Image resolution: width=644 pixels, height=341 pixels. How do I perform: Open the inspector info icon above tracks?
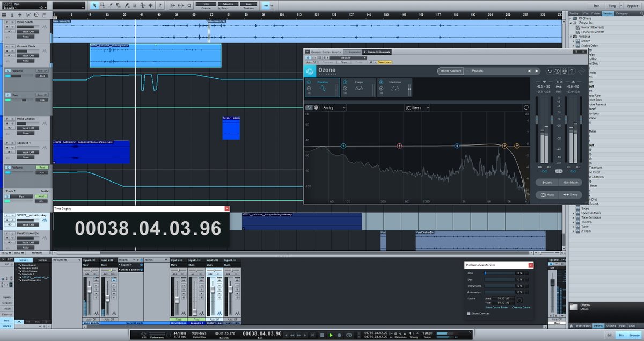[x=12, y=15]
